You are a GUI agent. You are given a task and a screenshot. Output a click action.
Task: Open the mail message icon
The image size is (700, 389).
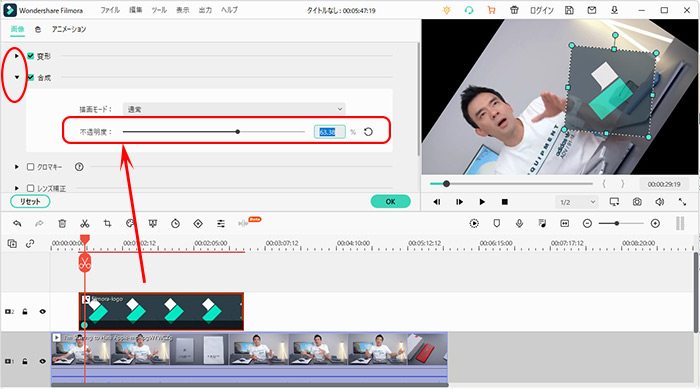click(x=592, y=10)
